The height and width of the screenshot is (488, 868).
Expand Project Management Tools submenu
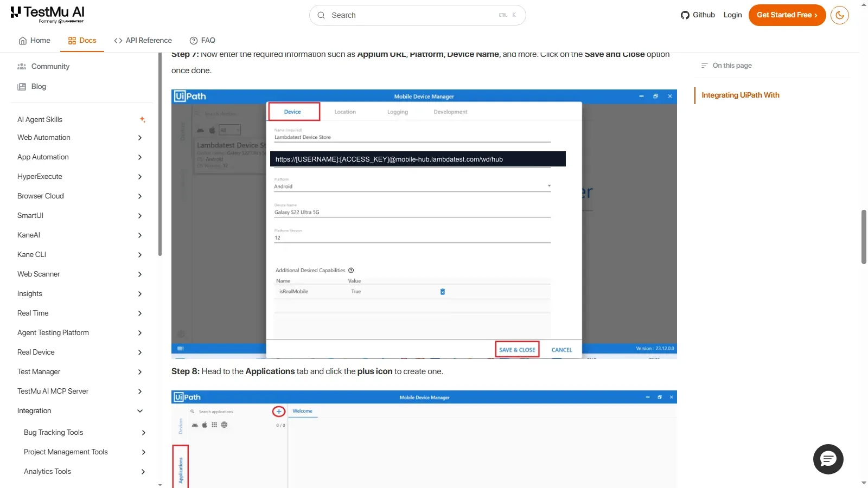point(85,452)
